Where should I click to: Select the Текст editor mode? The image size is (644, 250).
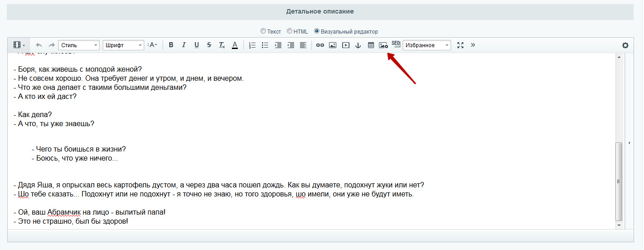(x=263, y=31)
